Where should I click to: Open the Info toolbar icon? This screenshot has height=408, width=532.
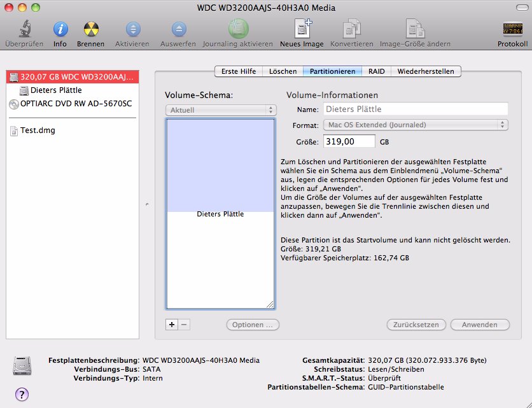60,29
